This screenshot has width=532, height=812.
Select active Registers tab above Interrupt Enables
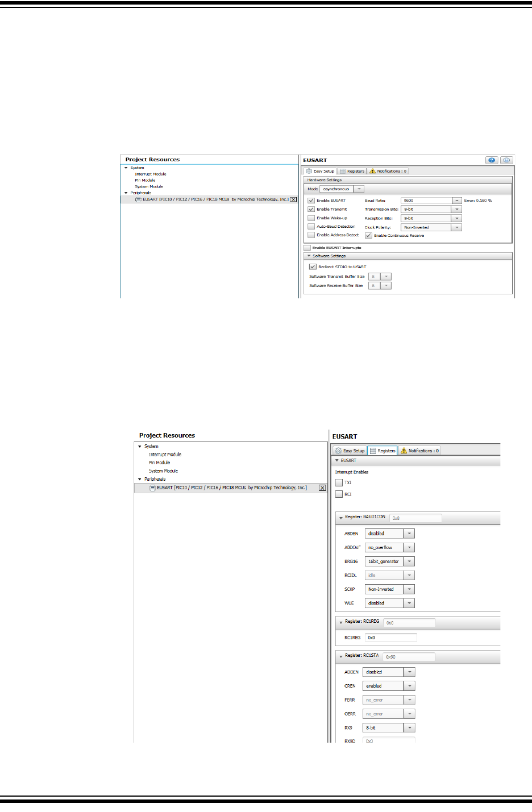[383, 451]
